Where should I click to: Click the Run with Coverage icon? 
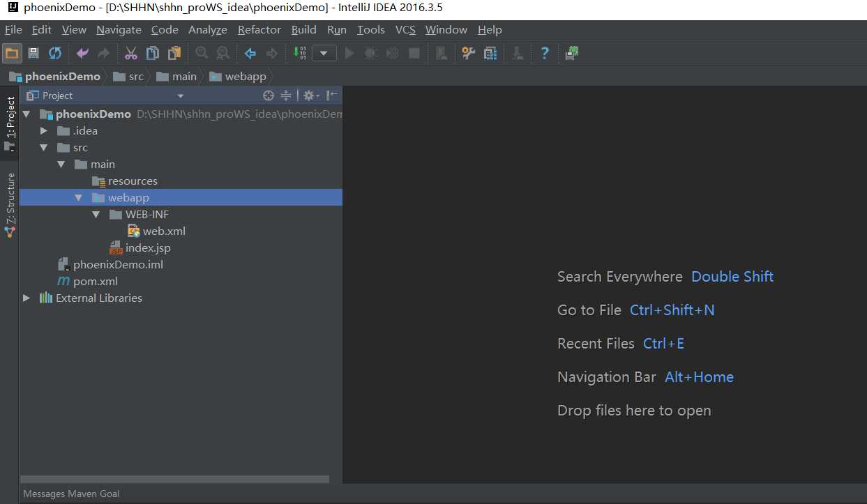[x=393, y=53]
